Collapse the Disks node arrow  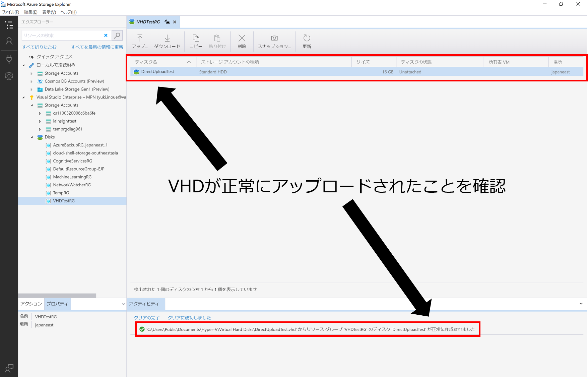tap(32, 137)
